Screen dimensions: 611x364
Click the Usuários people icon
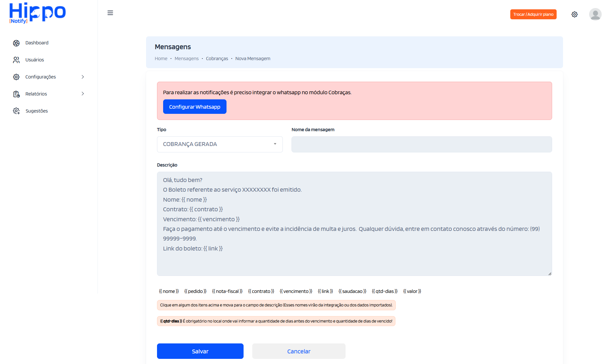(x=16, y=60)
